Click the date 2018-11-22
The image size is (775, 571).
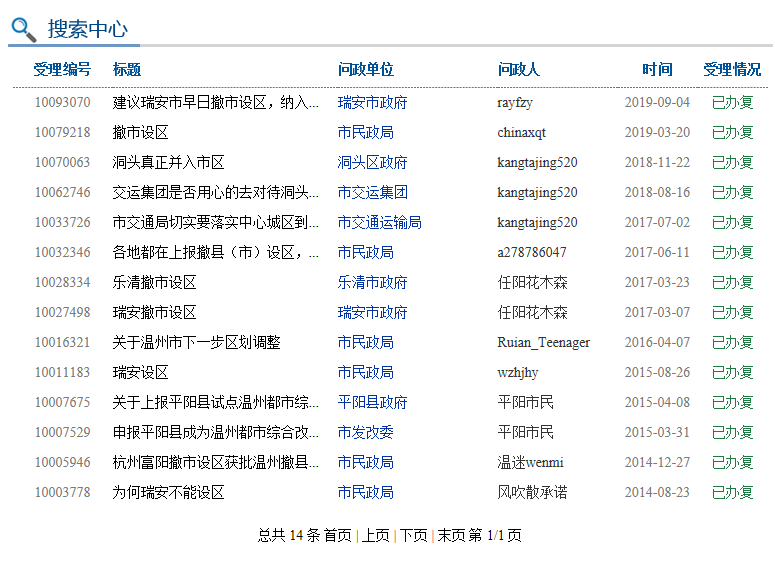click(x=657, y=163)
